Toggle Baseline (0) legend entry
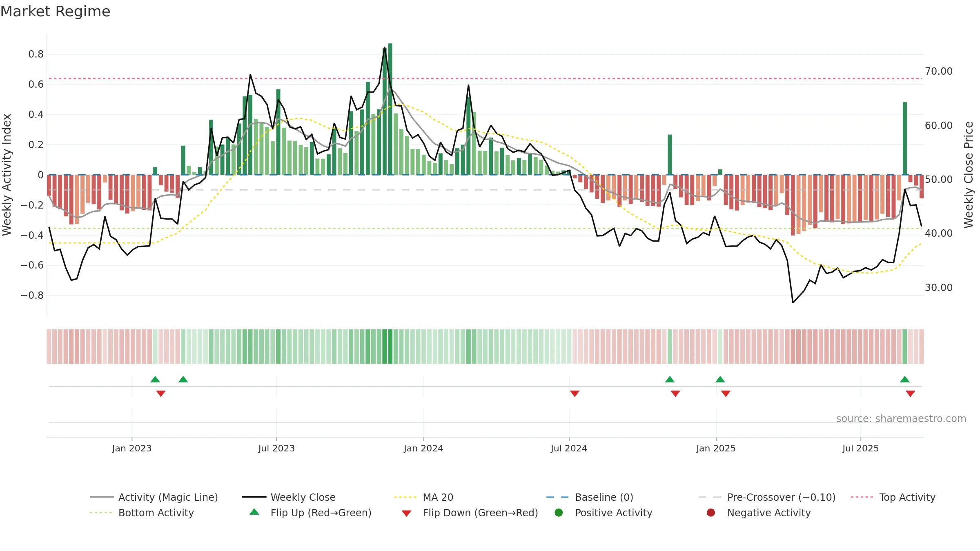 590,497
